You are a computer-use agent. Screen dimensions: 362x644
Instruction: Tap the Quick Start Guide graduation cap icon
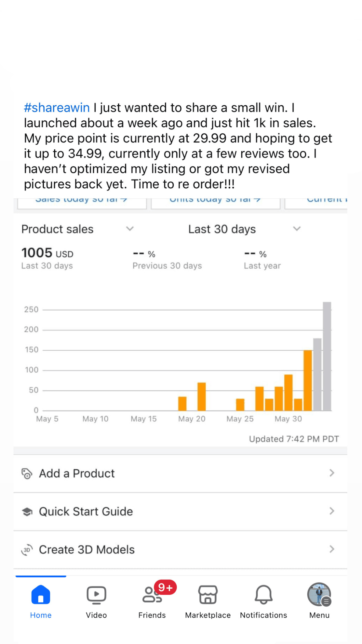click(x=27, y=512)
